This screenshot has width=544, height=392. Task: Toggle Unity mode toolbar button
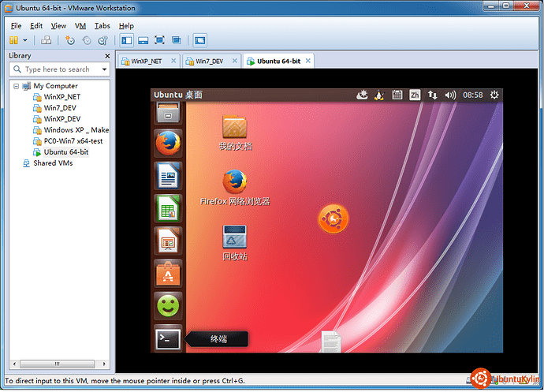(x=177, y=39)
